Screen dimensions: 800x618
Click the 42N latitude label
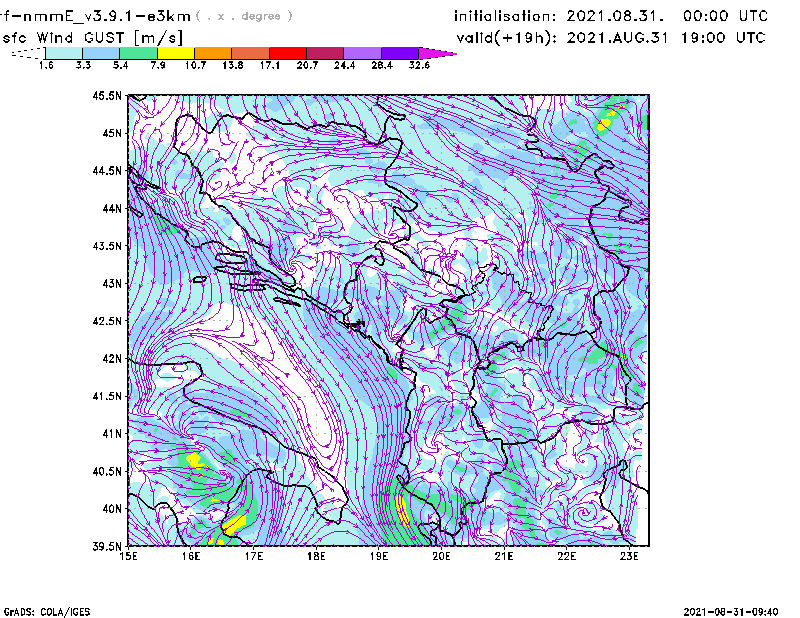tap(112, 358)
